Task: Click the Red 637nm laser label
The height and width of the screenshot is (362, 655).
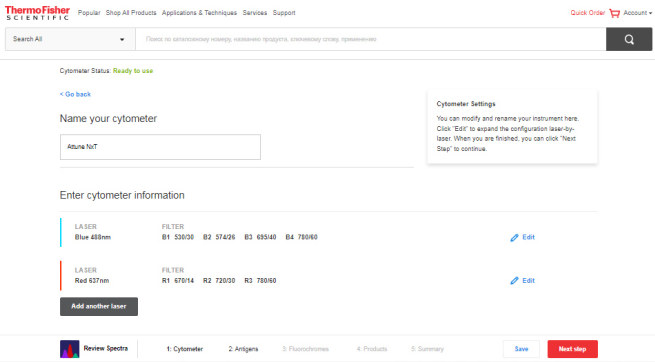Action: 92,281
